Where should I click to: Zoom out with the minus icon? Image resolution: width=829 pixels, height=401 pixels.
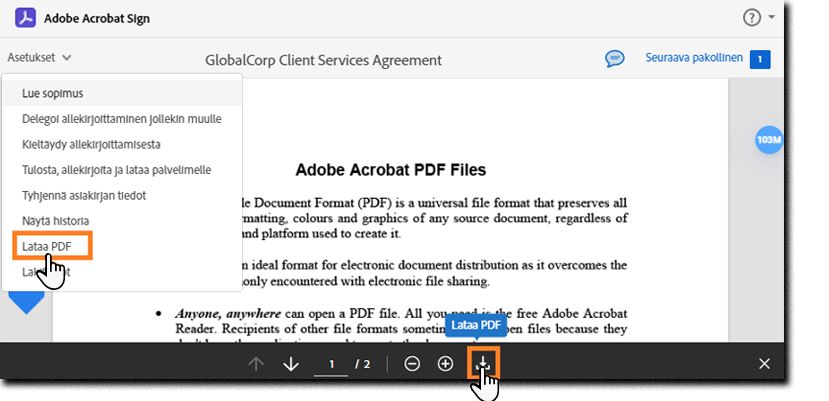click(412, 364)
